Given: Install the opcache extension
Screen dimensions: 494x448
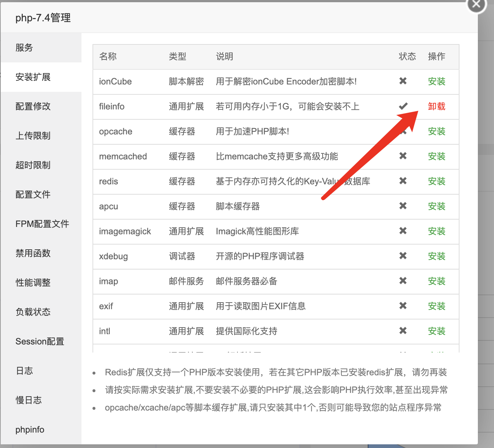Looking at the screenshot, I should point(436,131).
